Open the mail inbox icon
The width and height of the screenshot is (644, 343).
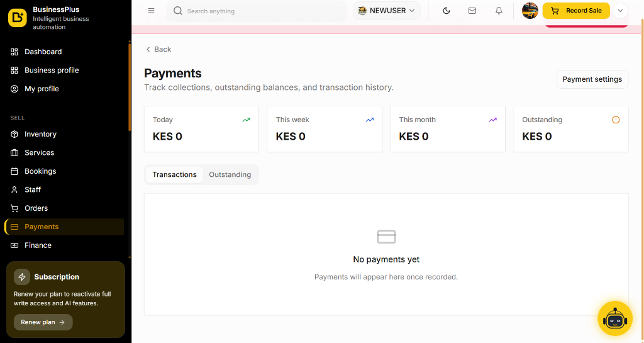click(x=472, y=11)
